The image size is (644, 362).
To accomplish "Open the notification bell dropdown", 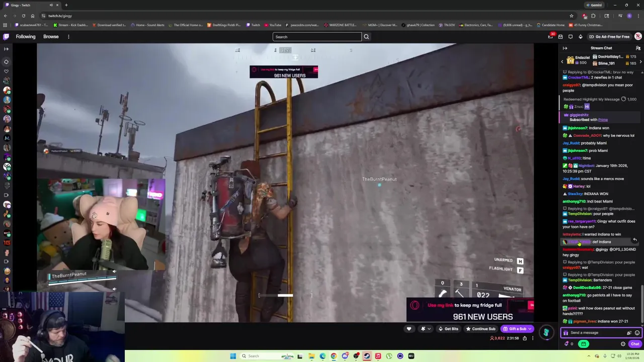I will point(425,329).
